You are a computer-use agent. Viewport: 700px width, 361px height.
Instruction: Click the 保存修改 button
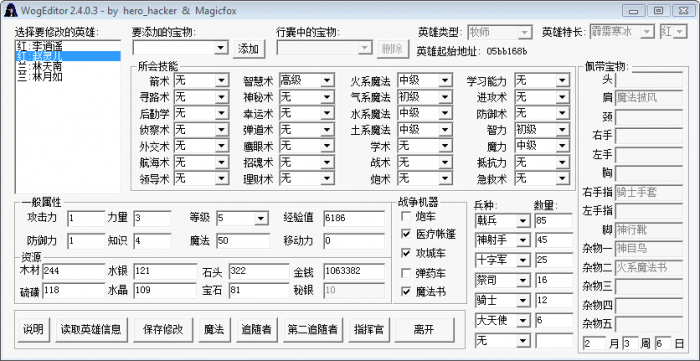click(163, 330)
